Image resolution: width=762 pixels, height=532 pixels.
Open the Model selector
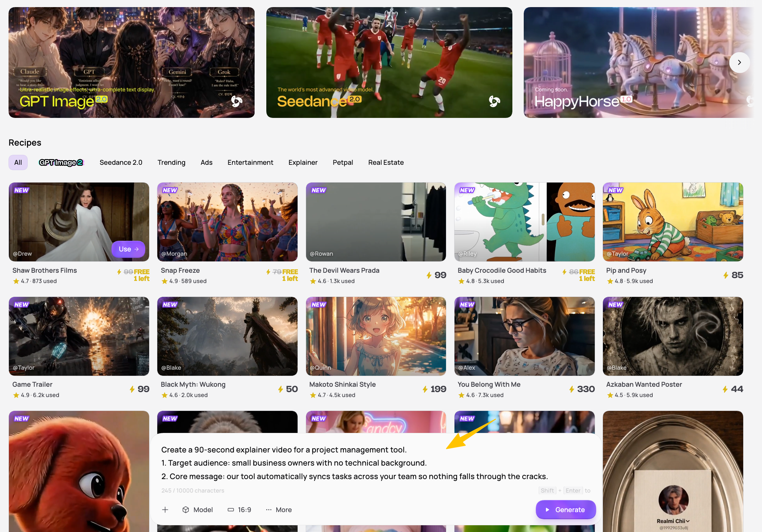tap(198, 510)
